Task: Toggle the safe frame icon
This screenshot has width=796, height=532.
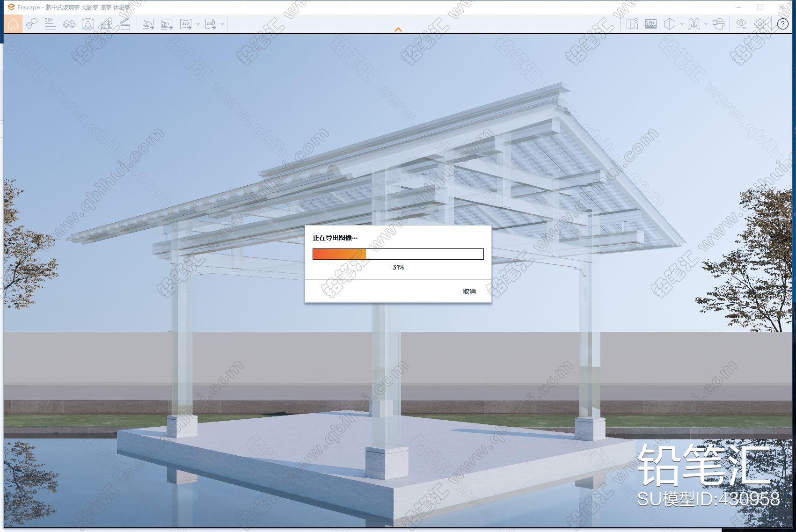Action: coord(651,24)
